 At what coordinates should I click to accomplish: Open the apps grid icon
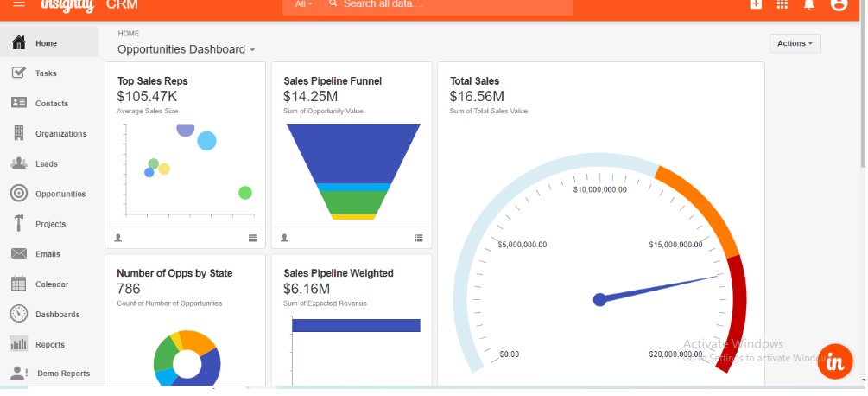point(782,4)
